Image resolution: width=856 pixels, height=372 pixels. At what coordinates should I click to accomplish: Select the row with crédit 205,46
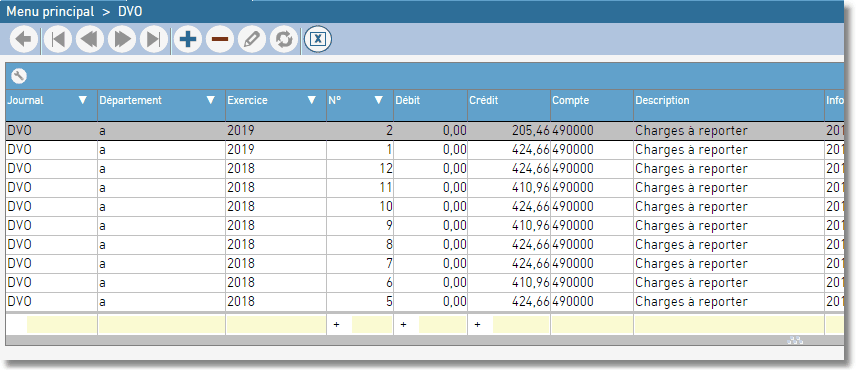tap(425, 131)
